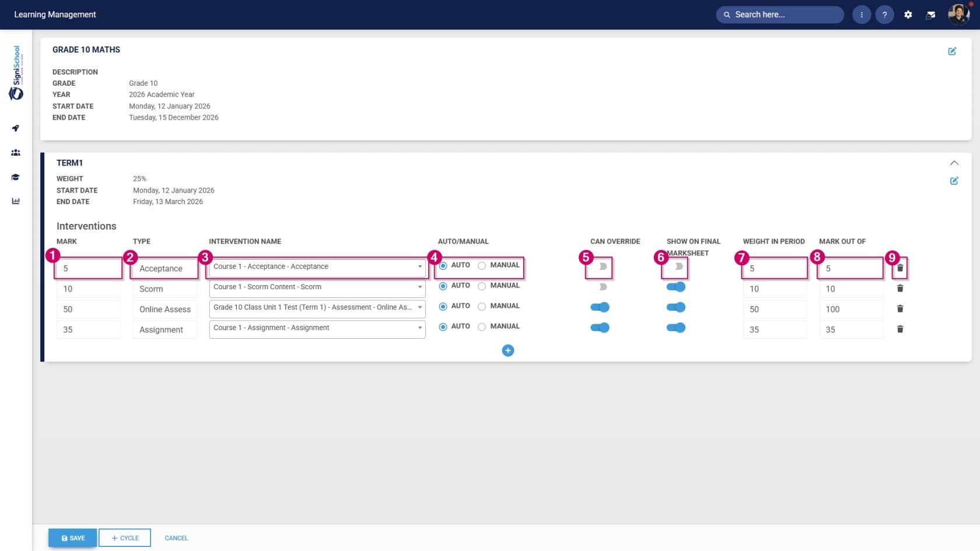The height and width of the screenshot is (551, 980).
Task: Open the graduation cap icon in sidebar
Action: pyautogui.click(x=16, y=177)
